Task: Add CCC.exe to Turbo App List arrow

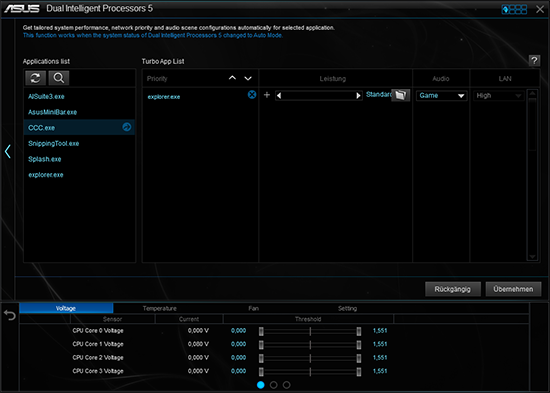Action: click(127, 127)
